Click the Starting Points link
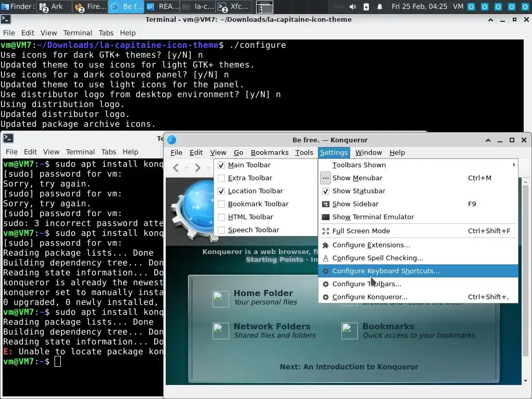 (274, 260)
